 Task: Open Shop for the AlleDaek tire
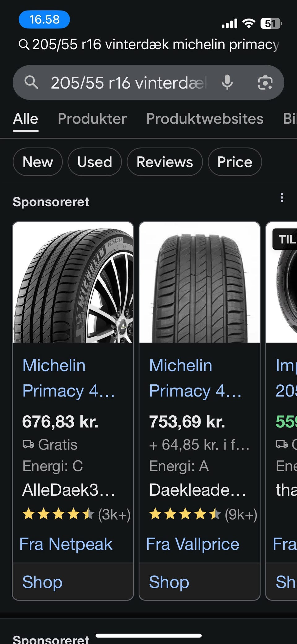tap(42, 582)
